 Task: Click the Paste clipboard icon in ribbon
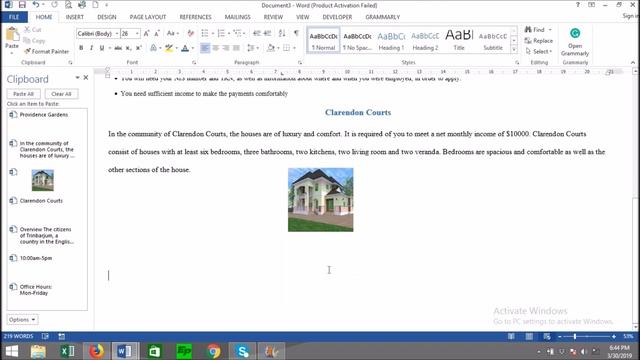click(x=12, y=34)
